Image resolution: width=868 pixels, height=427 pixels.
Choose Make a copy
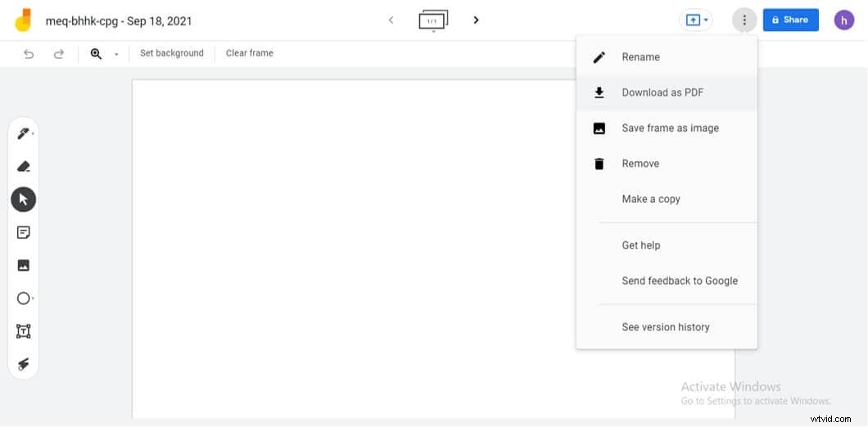pos(667,199)
